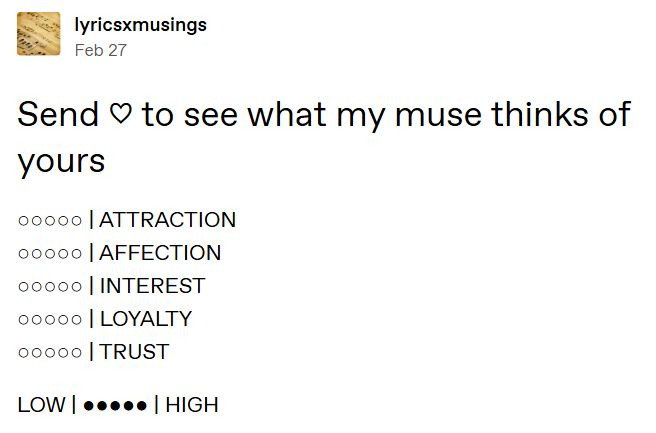The height and width of the screenshot is (433, 656).
Task: Click first filled dot in LOW-HIGH legend
Action: 89,406
